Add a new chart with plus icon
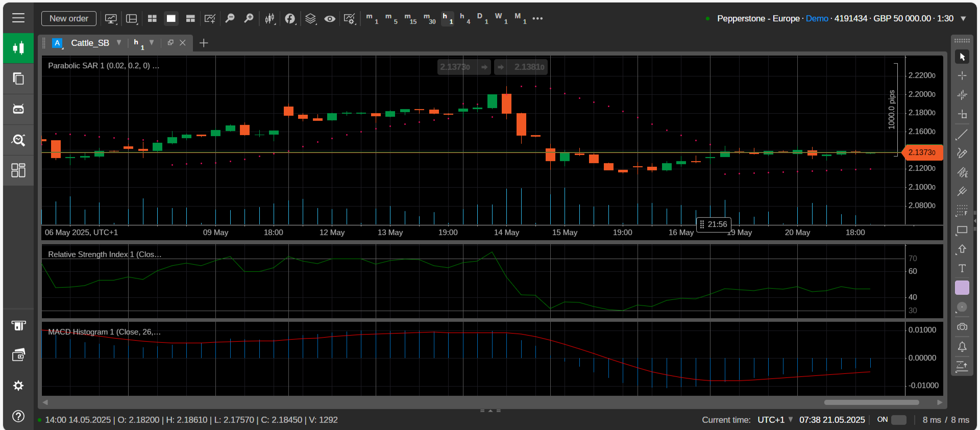 point(210,19)
